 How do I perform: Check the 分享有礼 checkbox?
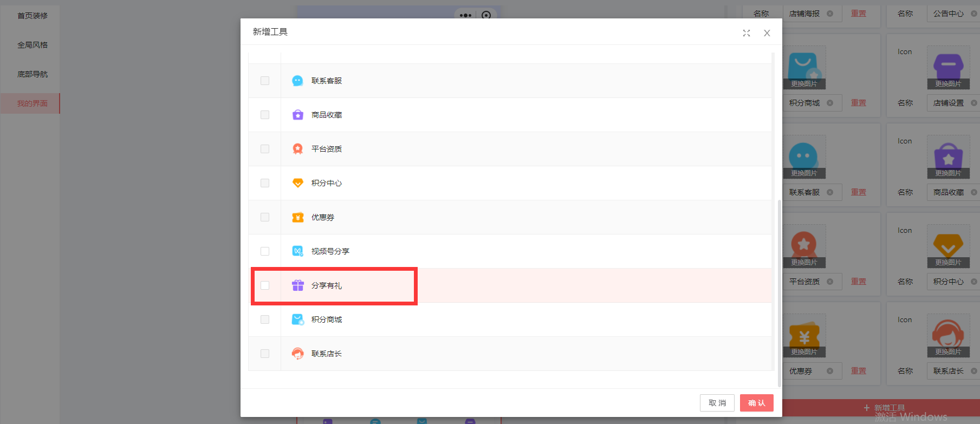click(265, 285)
